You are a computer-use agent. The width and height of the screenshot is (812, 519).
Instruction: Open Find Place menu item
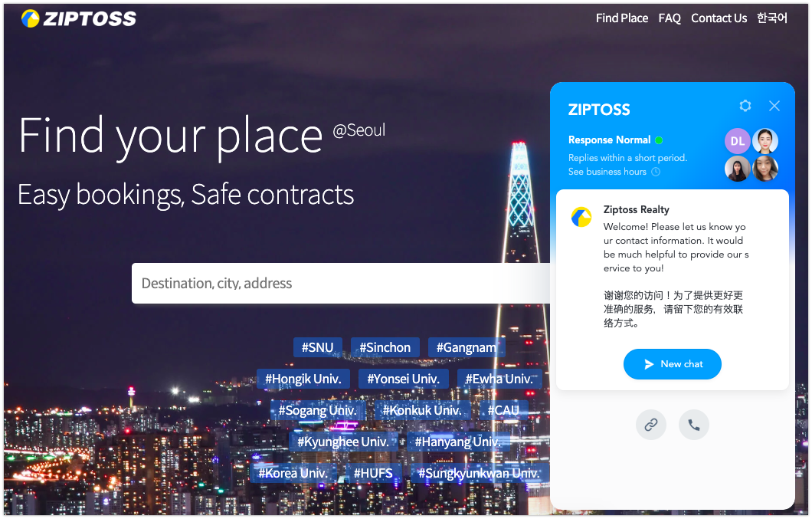[x=621, y=18]
